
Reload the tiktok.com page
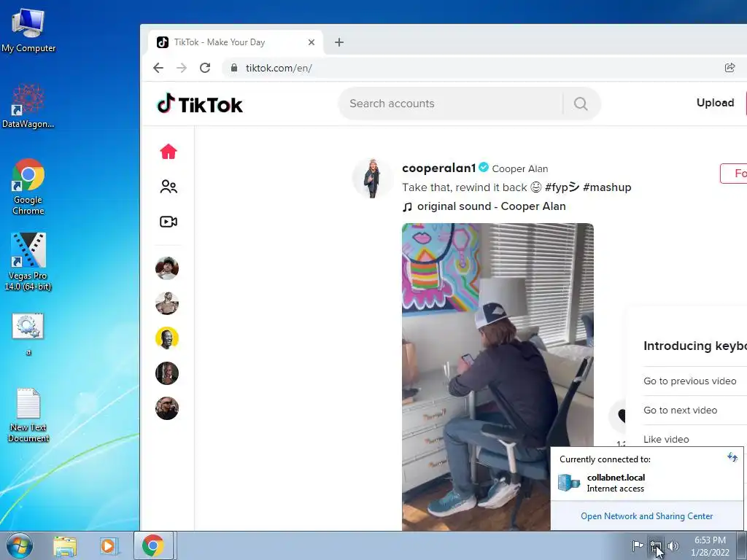pos(205,68)
